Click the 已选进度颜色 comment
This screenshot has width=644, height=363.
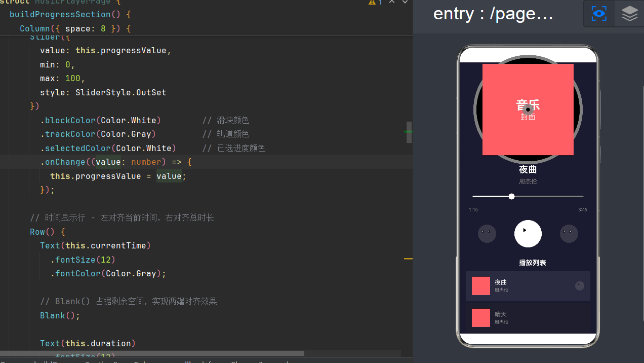[234, 149]
